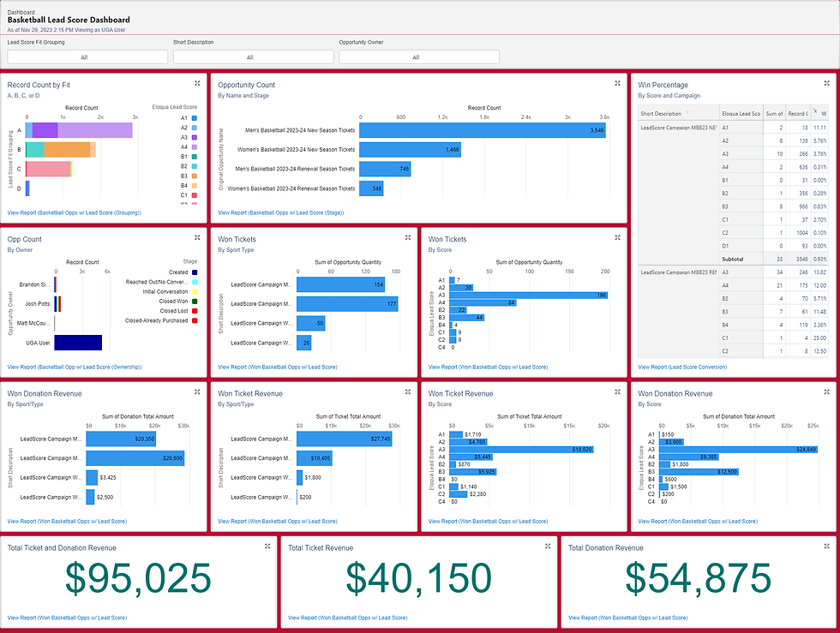Viewport: 840px width, 633px height.
Task: Open View Report (Lead Score Conversion) link
Action: (x=682, y=367)
